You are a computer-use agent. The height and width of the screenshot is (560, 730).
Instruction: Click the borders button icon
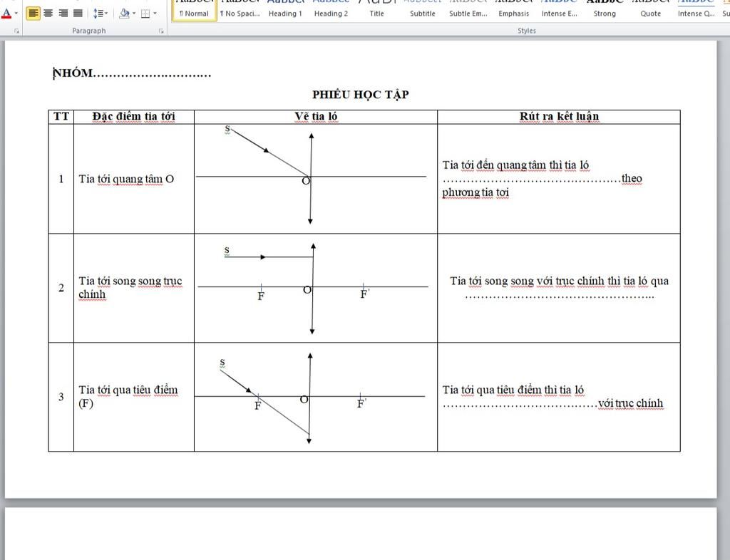click(x=145, y=14)
